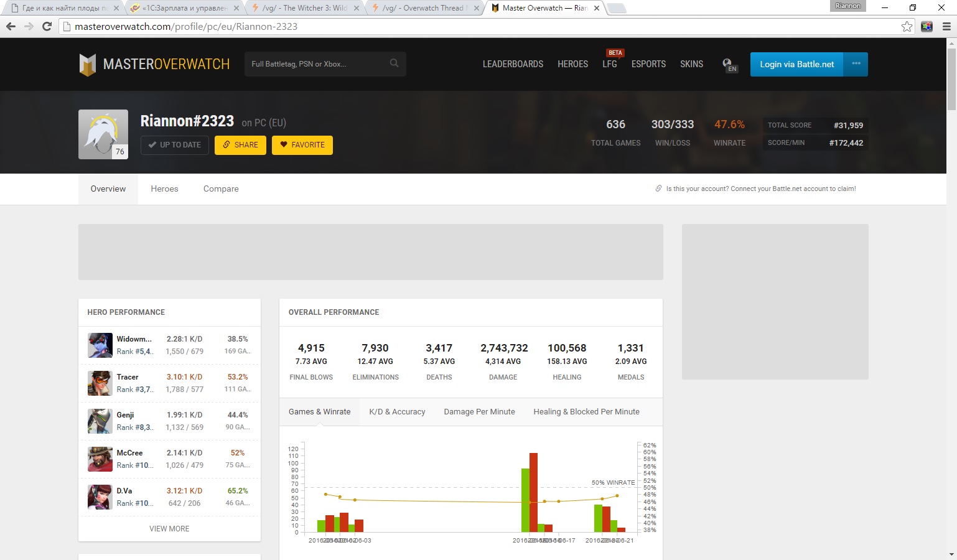This screenshot has width=957, height=560.
Task: Click the browser address bar URL
Action: (186, 27)
